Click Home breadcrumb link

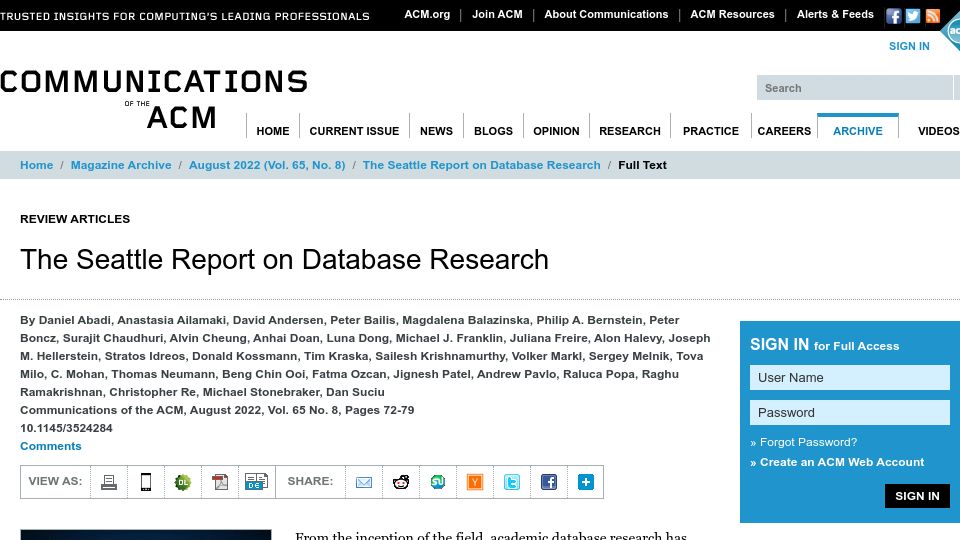(x=37, y=165)
